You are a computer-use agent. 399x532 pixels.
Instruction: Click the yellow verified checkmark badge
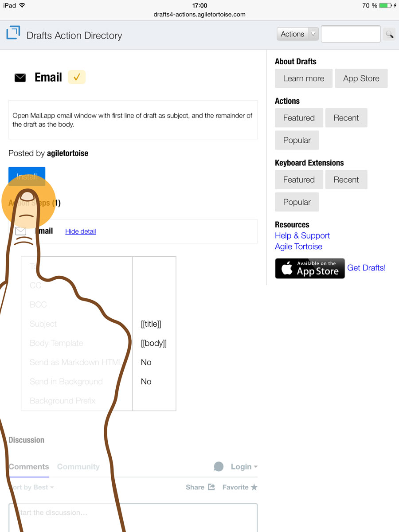[77, 77]
